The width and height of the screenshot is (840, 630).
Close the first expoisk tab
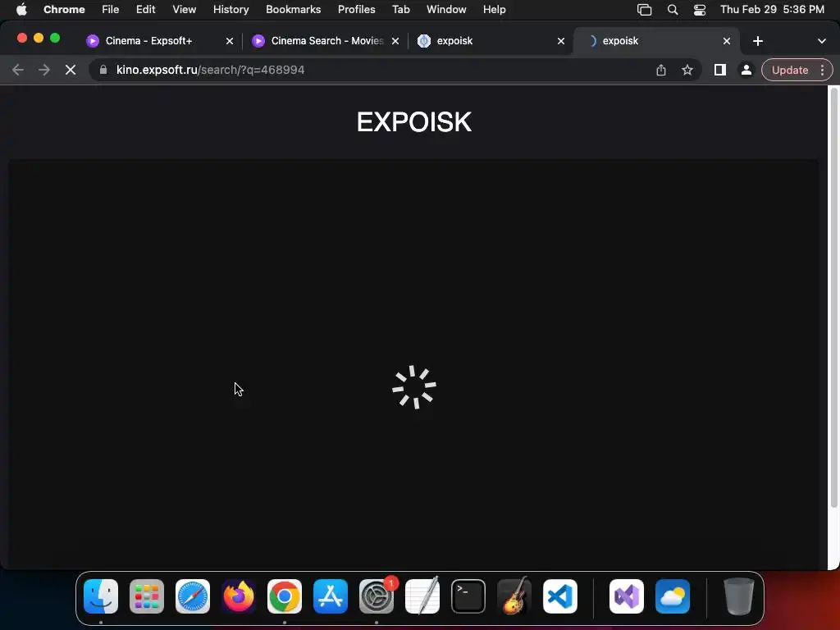pos(561,41)
